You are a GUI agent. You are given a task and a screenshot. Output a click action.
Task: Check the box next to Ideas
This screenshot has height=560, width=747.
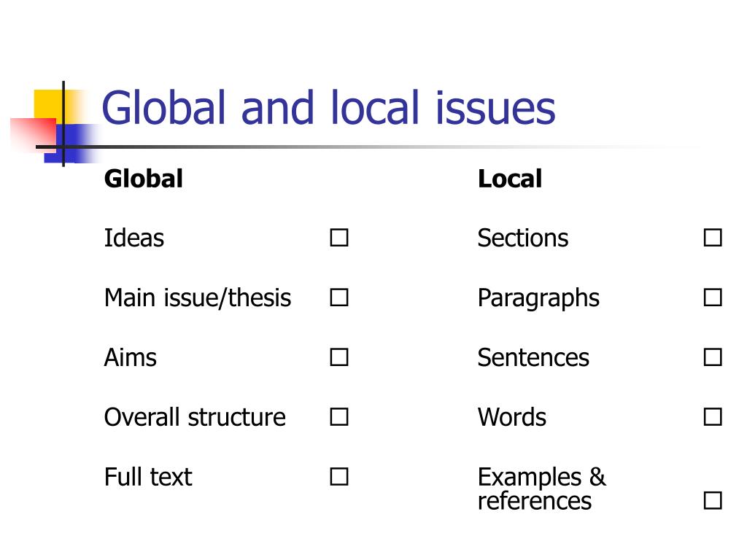click(338, 238)
